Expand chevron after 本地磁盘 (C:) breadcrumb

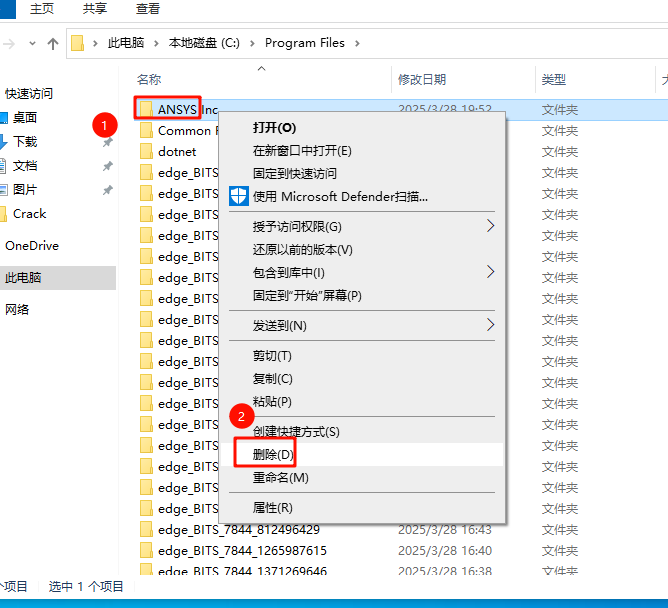tap(252, 43)
